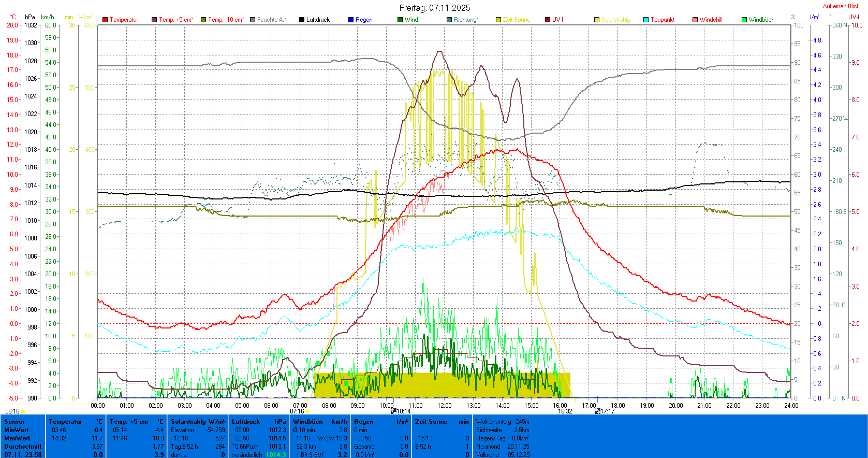Click the green 1014.3 pressure value
The width and height of the screenshot is (868, 458).
pos(275,455)
